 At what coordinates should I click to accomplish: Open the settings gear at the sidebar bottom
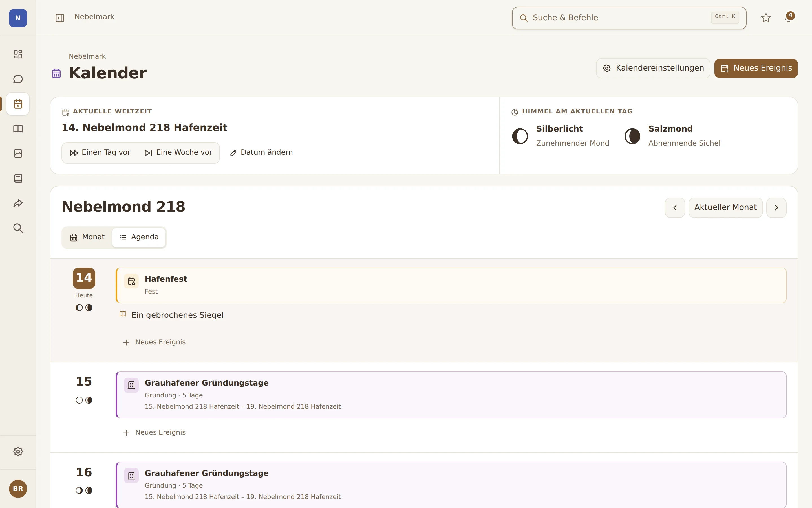click(18, 452)
